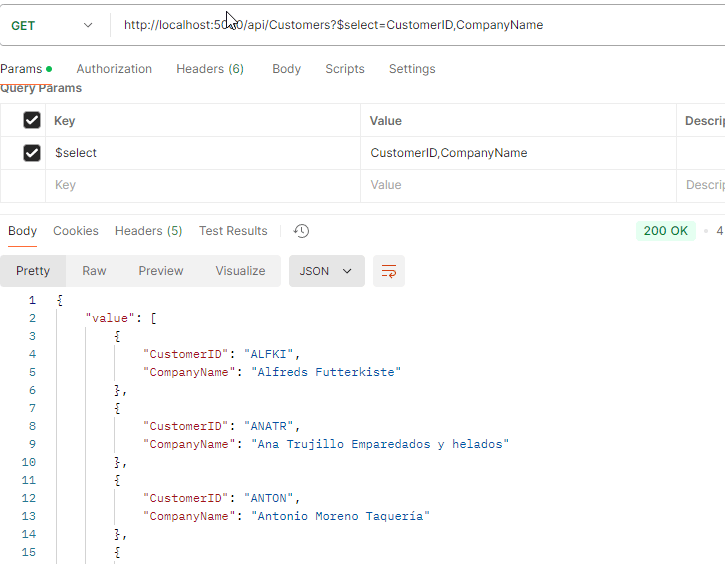The image size is (725, 564).
Task: Open the response history clock icon
Action: pos(301,231)
